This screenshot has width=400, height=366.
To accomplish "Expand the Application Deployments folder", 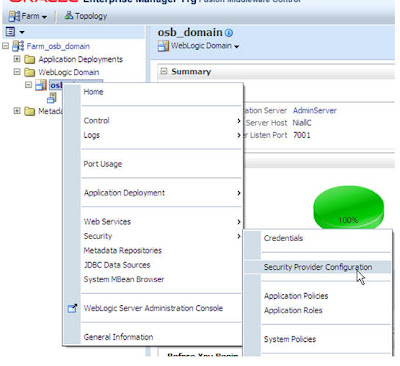I will click(x=17, y=59).
